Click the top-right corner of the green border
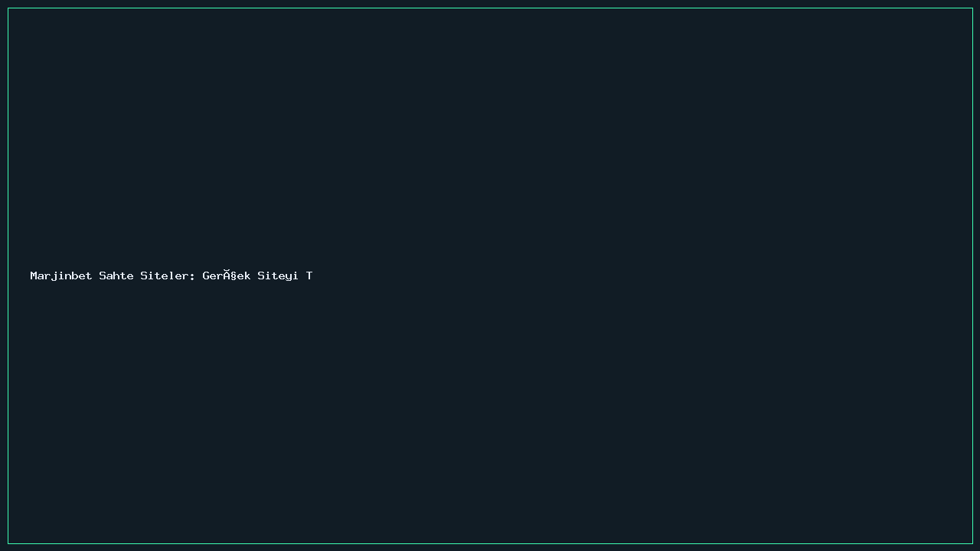The image size is (980, 551). click(972, 8)
